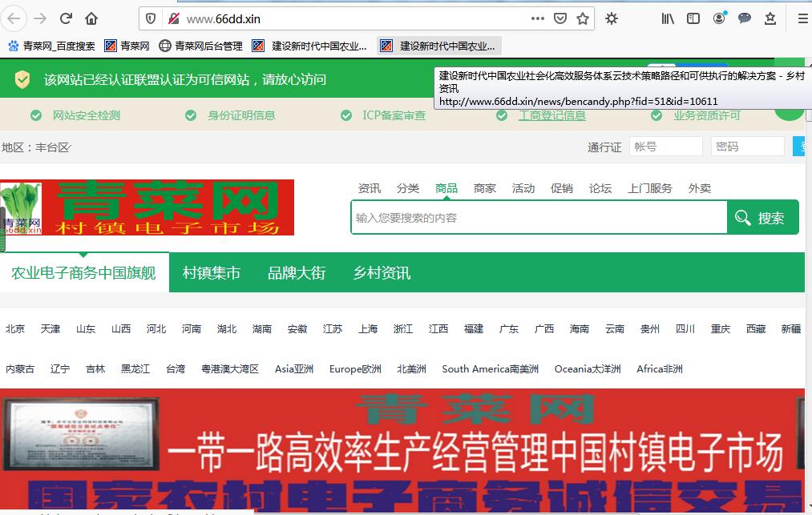Choose Oceania太洋洲 region link

(588, 369)
